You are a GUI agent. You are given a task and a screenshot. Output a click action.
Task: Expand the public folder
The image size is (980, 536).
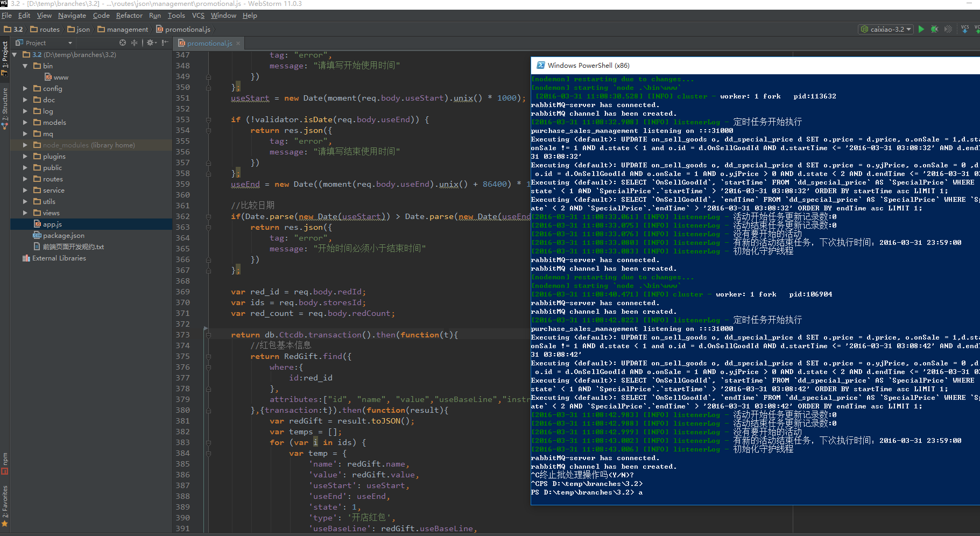25,167
